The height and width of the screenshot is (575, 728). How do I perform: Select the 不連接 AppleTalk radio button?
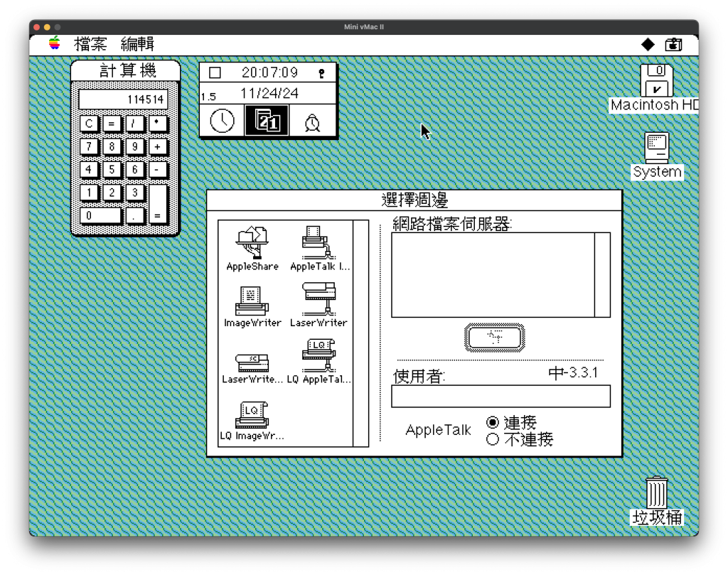[492, 439]
